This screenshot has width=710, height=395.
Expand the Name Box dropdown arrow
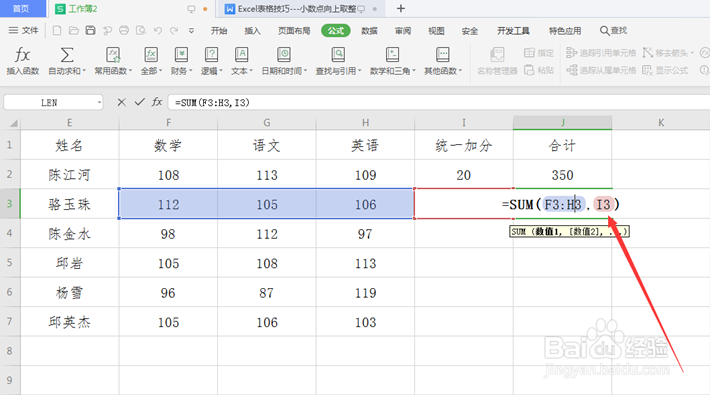click(99, 103)
